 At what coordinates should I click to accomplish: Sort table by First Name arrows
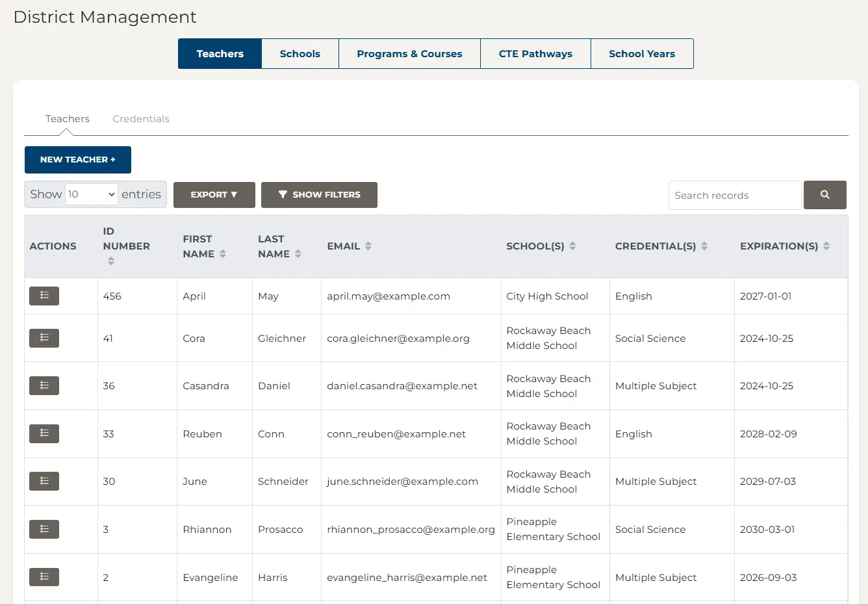pos(223,253)
